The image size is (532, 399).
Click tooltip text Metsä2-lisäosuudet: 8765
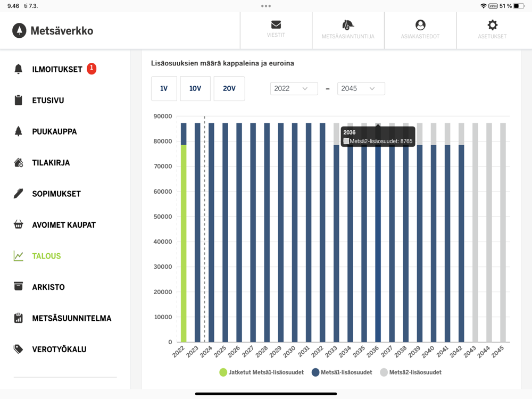381,141
